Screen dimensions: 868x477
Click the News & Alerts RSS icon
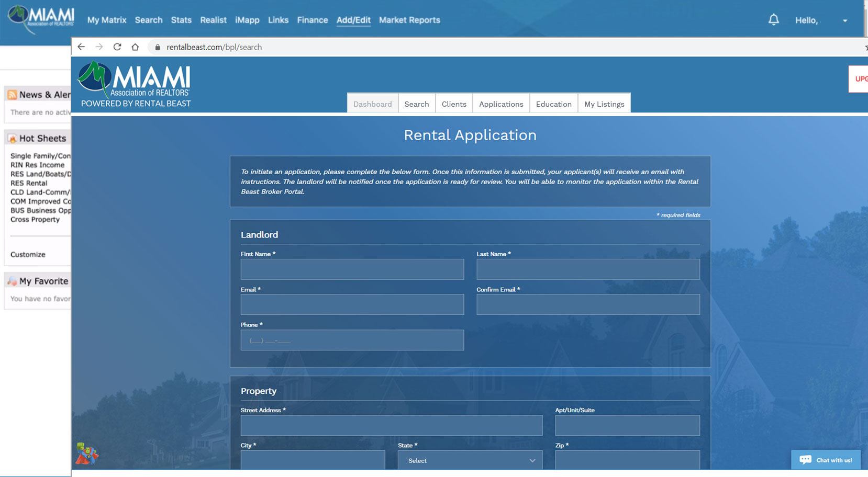click(12, 95)
